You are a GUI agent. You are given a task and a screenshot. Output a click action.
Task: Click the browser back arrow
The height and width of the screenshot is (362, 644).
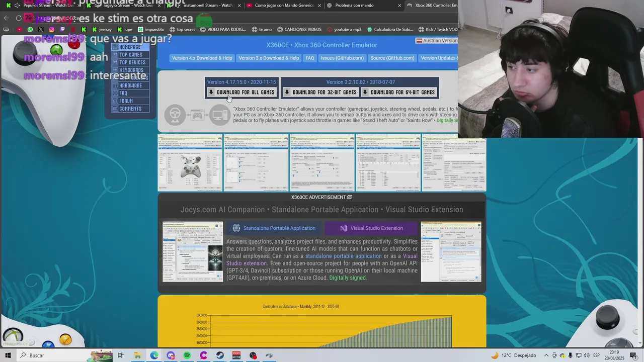(7, 18)
